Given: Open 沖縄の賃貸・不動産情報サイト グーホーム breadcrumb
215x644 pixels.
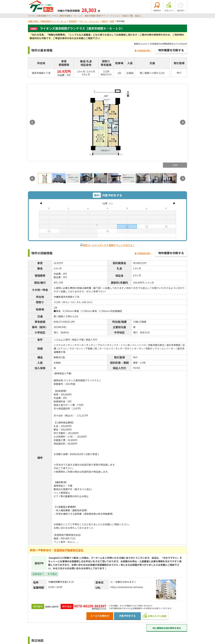Looking at the screenshot, I should point(47,22).
